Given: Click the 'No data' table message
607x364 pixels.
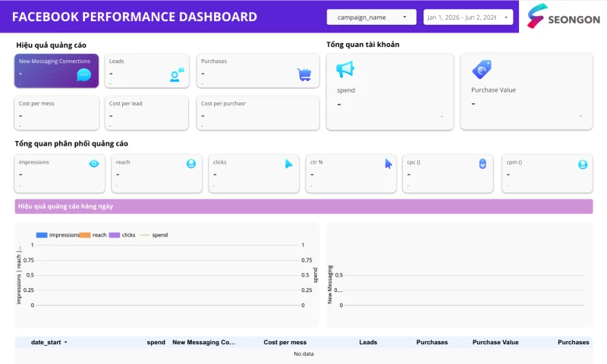Looking at the screenshot, I should pos(303,354).
